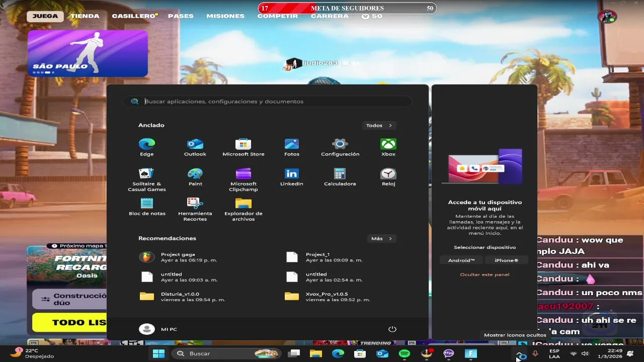This screenshot has height=362, width=644.
Task: Choose iPhone® device option
Action: coord(506,260)
